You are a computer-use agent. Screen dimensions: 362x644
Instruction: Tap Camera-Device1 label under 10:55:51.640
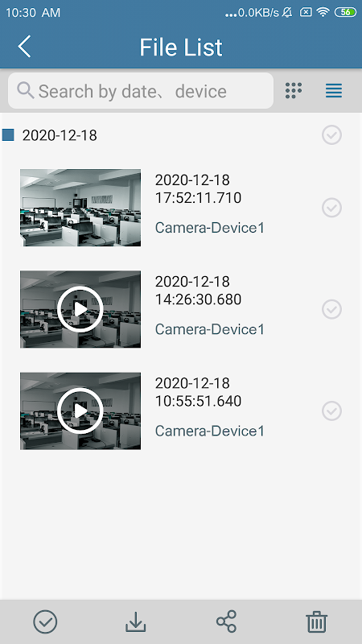pos(209,431)
